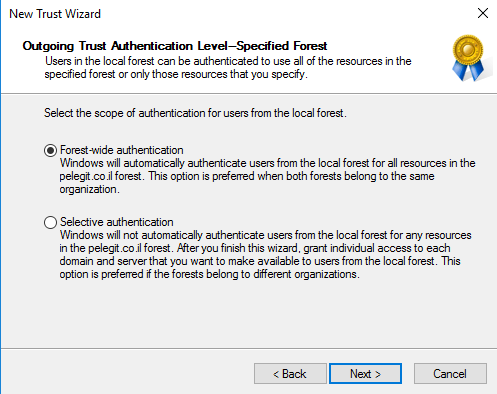Screen dimensions: 497x394
Task: Click the blue ribbon tails of the medal icon
Action: 468,72
